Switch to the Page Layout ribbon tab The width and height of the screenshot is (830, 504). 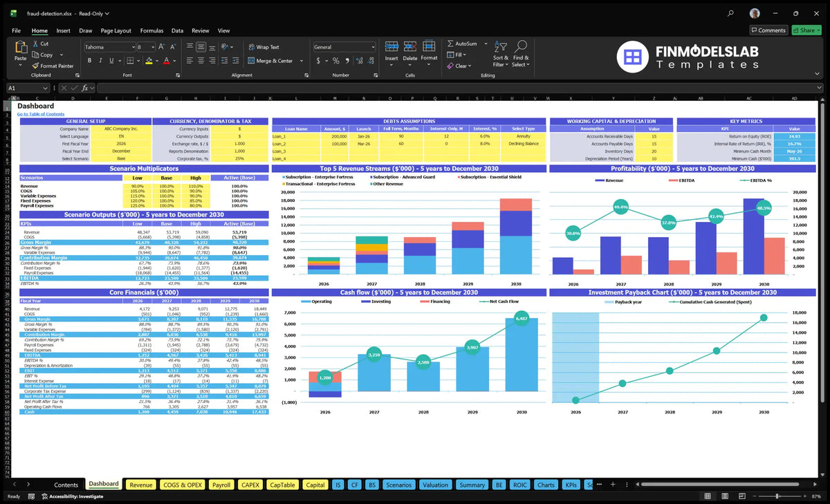coord(116,30)
